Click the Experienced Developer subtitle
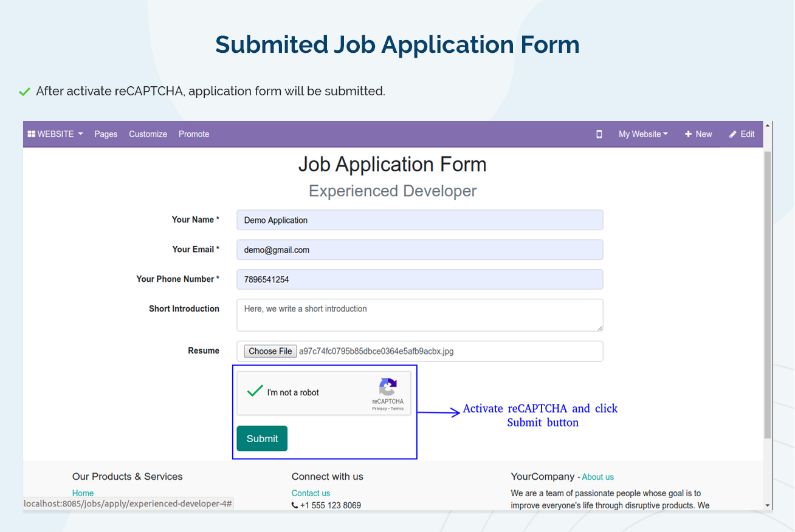This screenshot has height=532, width=795. pyautogui.click(x=393, y=191)
